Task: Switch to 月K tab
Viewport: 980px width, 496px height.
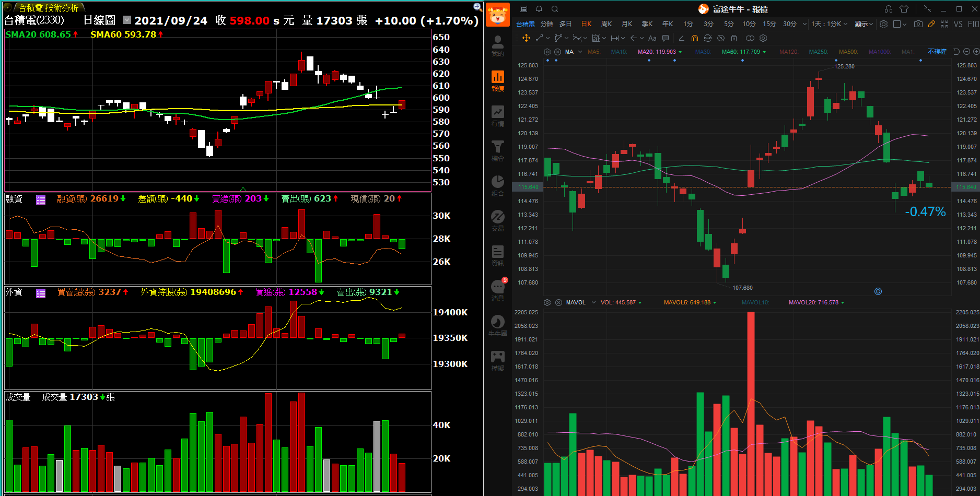Action: 627,24
